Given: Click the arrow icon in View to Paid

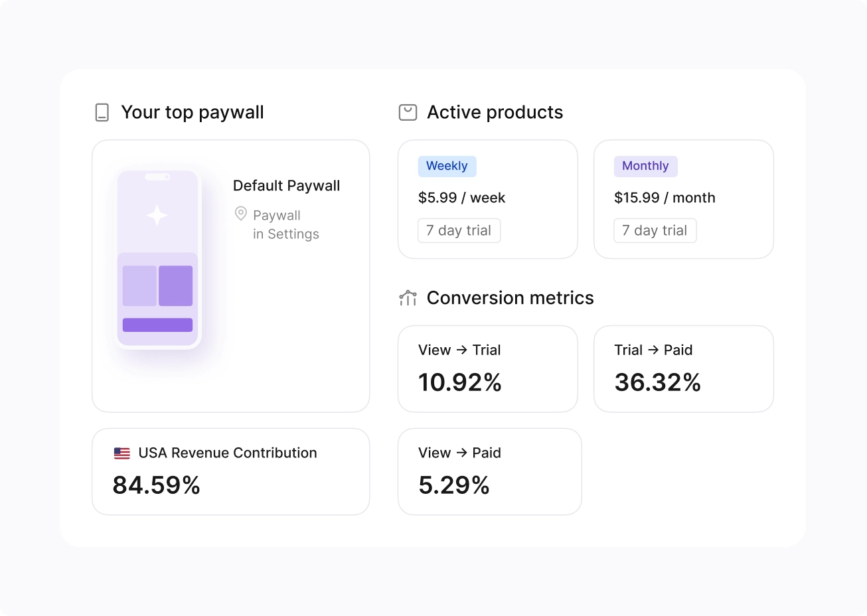Looking at the screenshot, I should [x=461, y=453].
